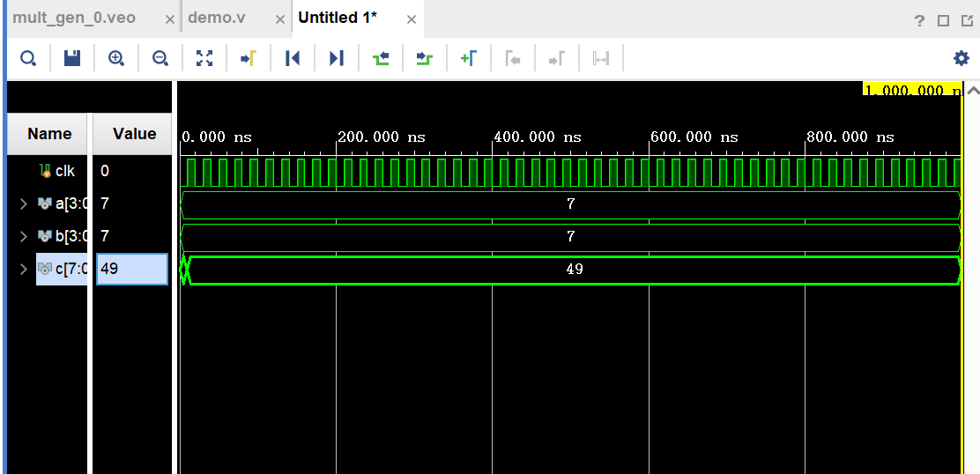
Task: Click the 200.000 ns time label
Action: tap(382, 137)
